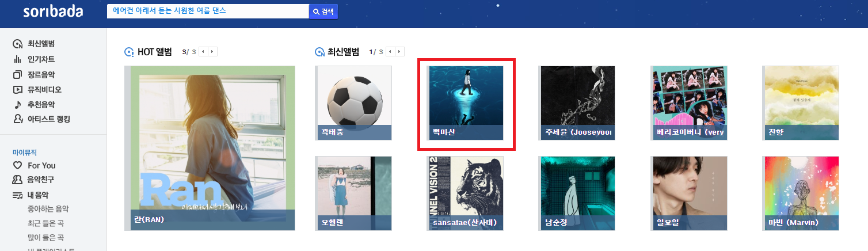
Task: Show next 최신앨범 page arrow
Action: click(399, 52)
